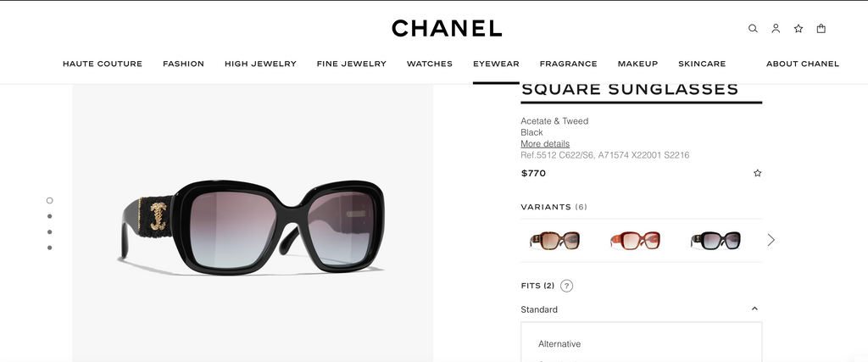Click the CHANEL logo
This screenshot has width=868, height=362.
point(447,28)
